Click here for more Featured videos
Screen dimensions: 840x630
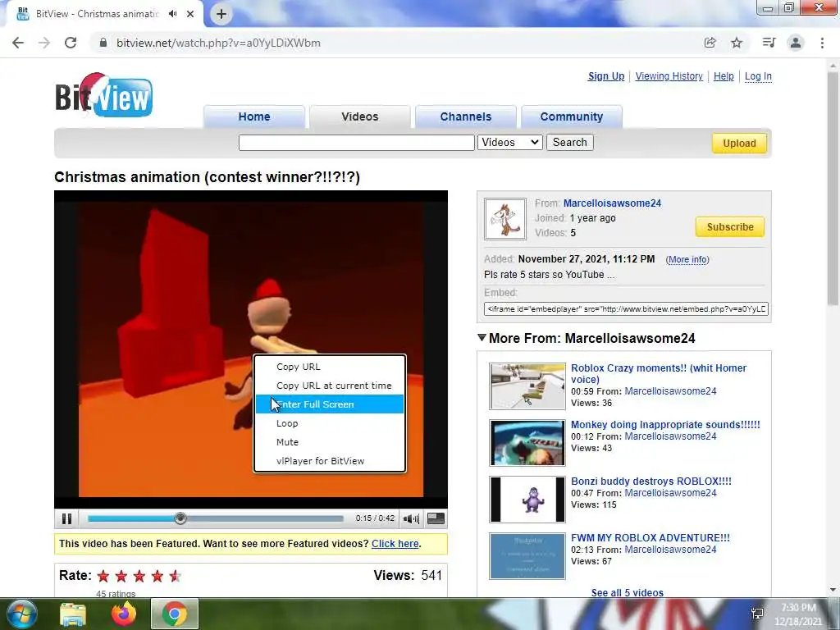[395, 544]
